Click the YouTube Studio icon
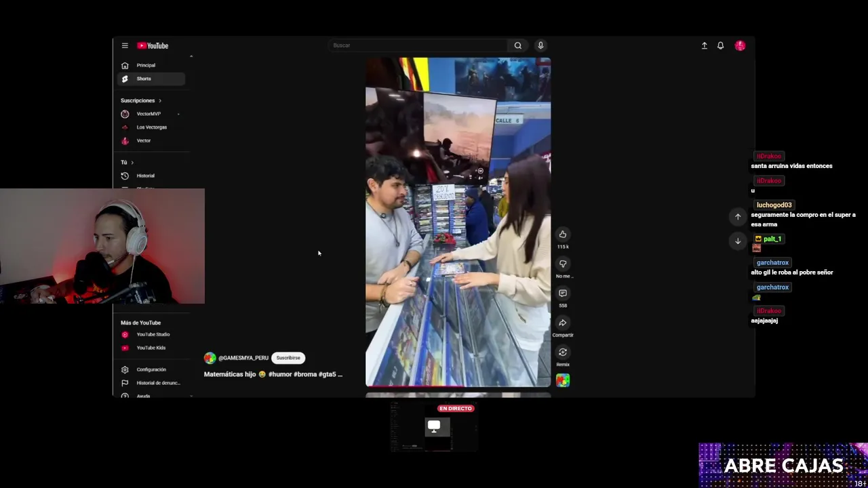This screenshot has width=868, height=488. [x=125, y=334]
